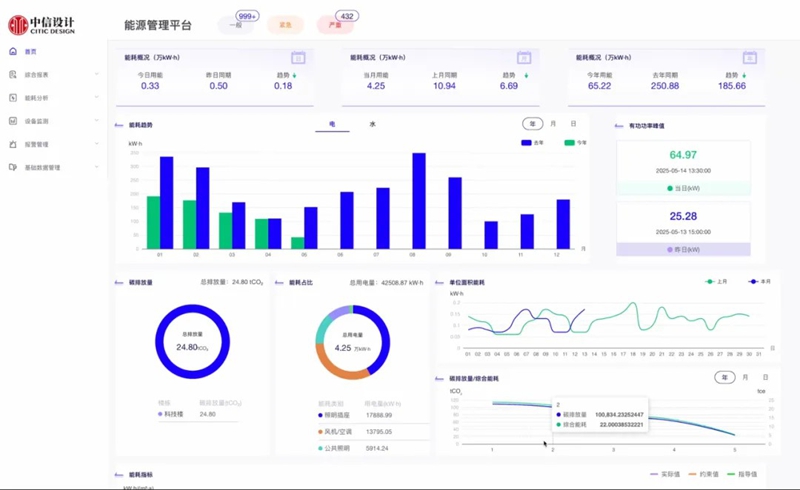This screenshot has width=800, height=490.
Task: Select 月 in the 能耗趋势 chart
Action: (553, 124)
